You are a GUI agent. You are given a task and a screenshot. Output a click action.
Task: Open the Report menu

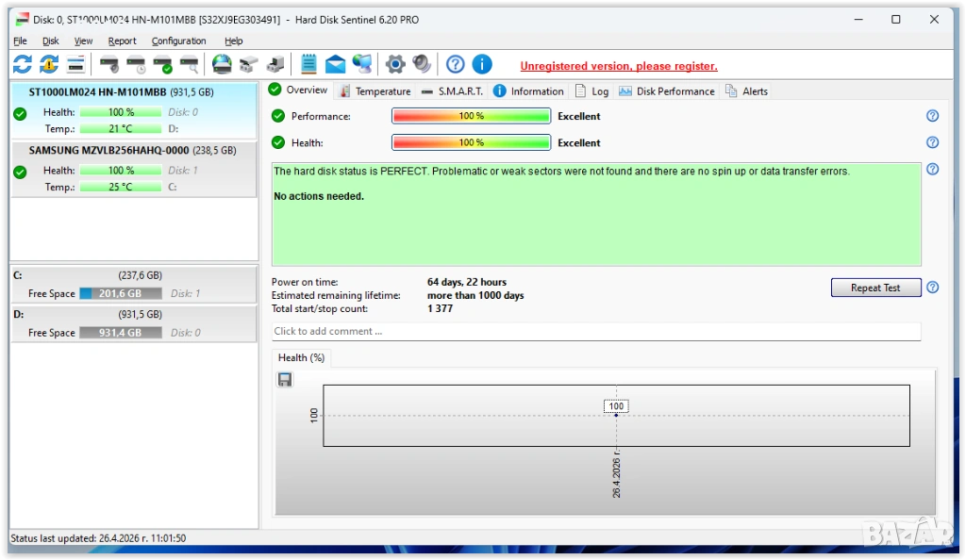click(x=122, y=41)
